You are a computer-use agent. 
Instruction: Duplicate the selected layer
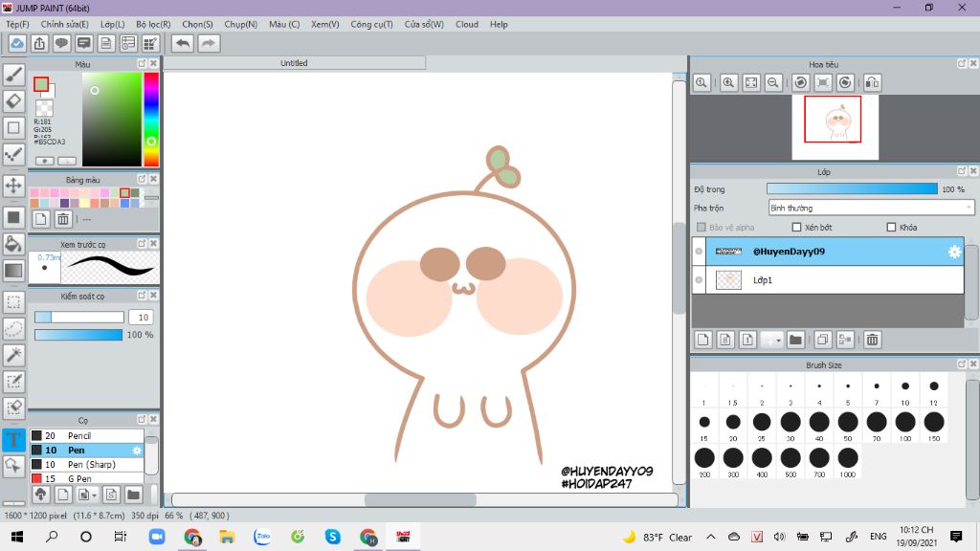click(x=822, y=340)
